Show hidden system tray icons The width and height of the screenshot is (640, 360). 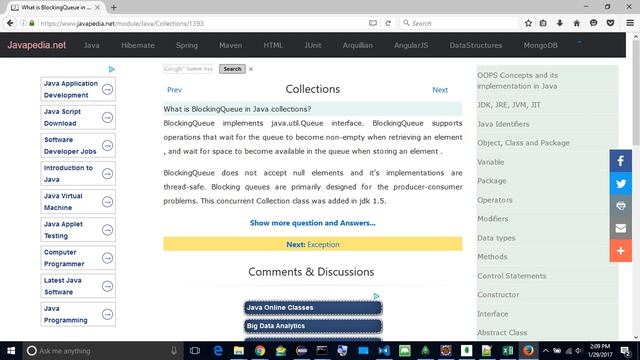tap(546, 351)
